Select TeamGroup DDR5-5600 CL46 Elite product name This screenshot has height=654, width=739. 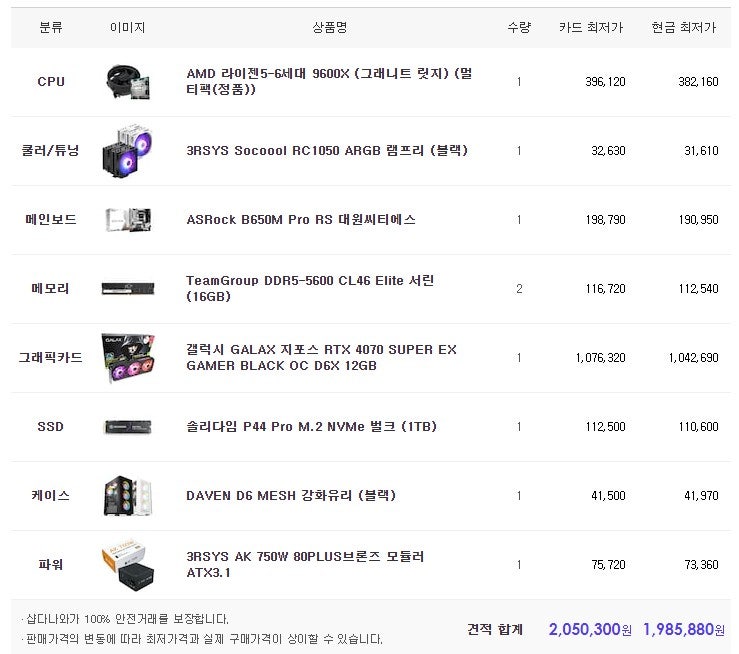[x=310, y=288]
